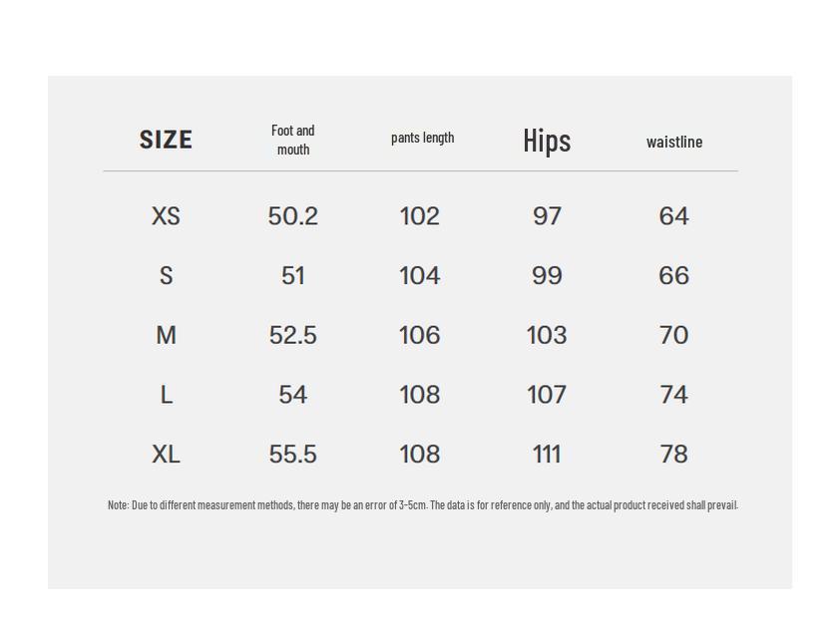Click the 55.5 value in XL row

point(292,455)
